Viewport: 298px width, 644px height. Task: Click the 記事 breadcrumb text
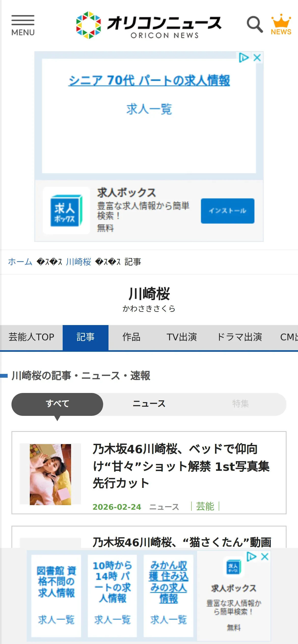point(132,262)
